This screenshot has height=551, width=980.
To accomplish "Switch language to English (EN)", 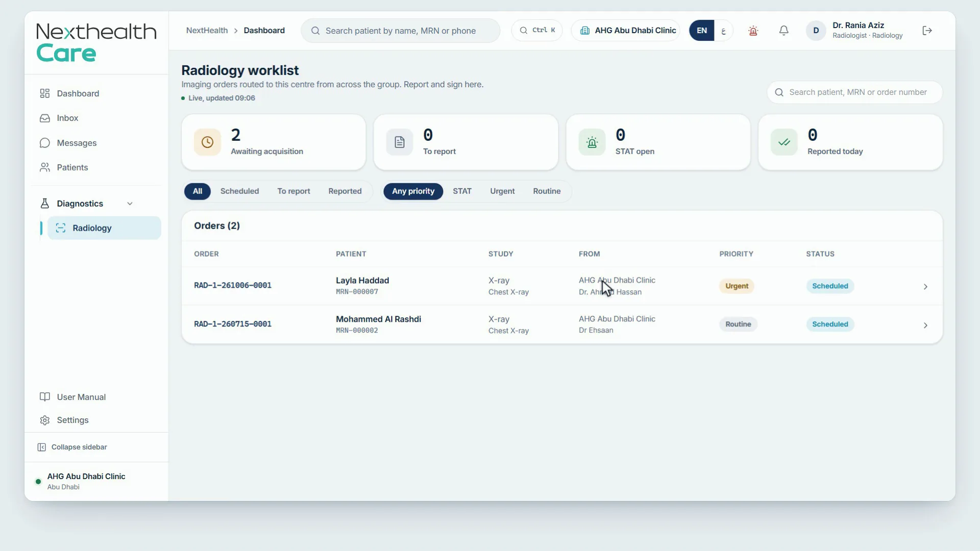I will [x=702, y=31].
